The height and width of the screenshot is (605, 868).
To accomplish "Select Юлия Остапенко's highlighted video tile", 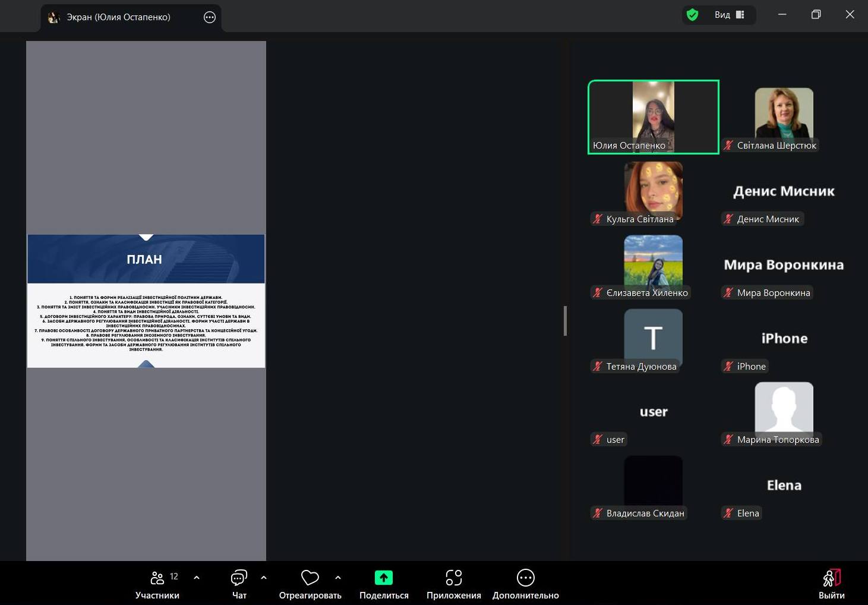I will [653, 116].
